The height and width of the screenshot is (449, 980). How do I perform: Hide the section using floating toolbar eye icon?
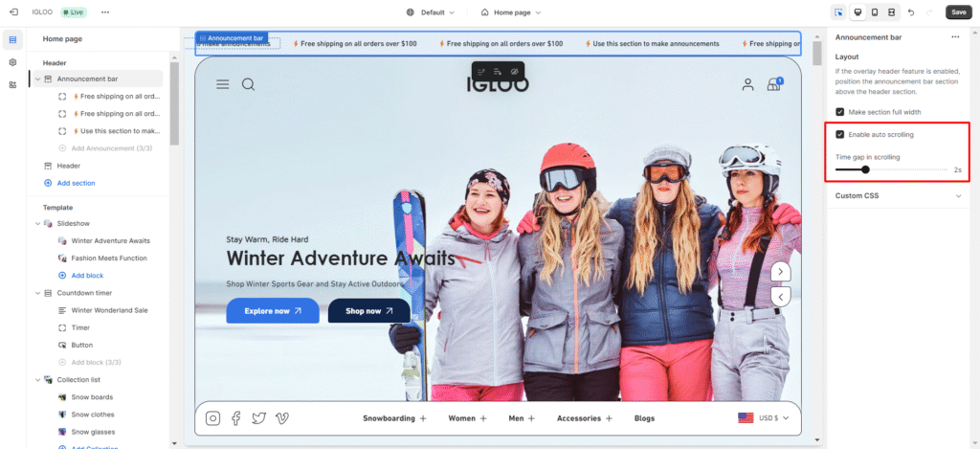click(514, 72)
